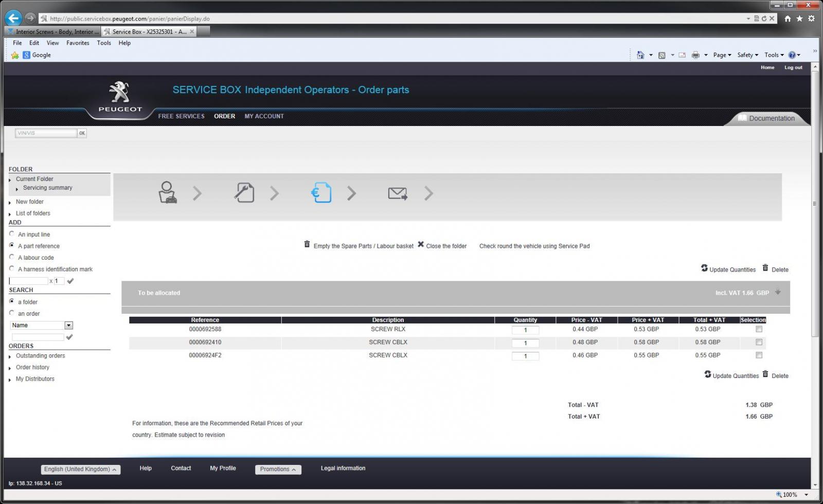Click trash icon beside Empty the Spare Parts basket
The image size is (823, 504).
(307, 244)
